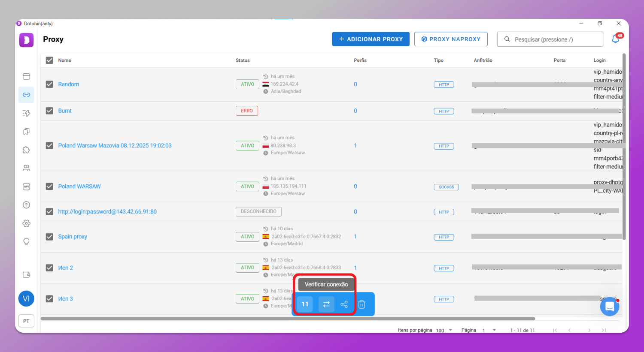Uncheck the select-all checkbox in header

(x=49, y=60)
